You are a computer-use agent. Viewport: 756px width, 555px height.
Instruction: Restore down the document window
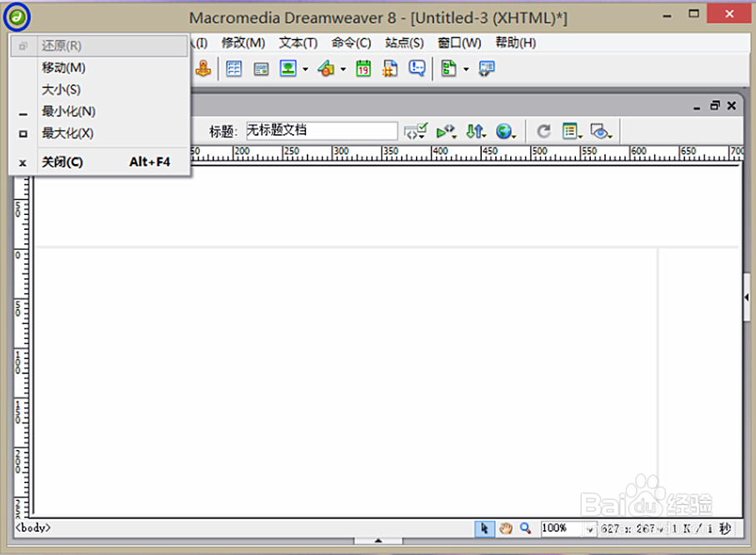[x=714, y=106]
